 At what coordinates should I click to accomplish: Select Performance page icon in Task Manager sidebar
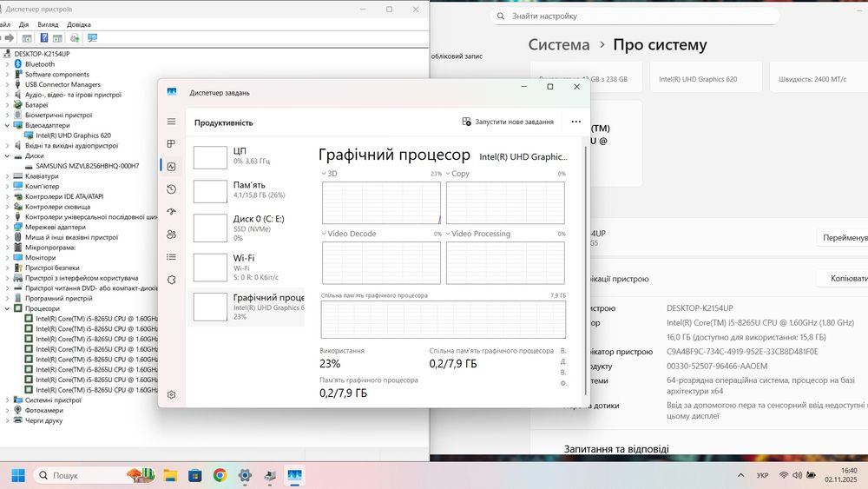pos(171,167)
